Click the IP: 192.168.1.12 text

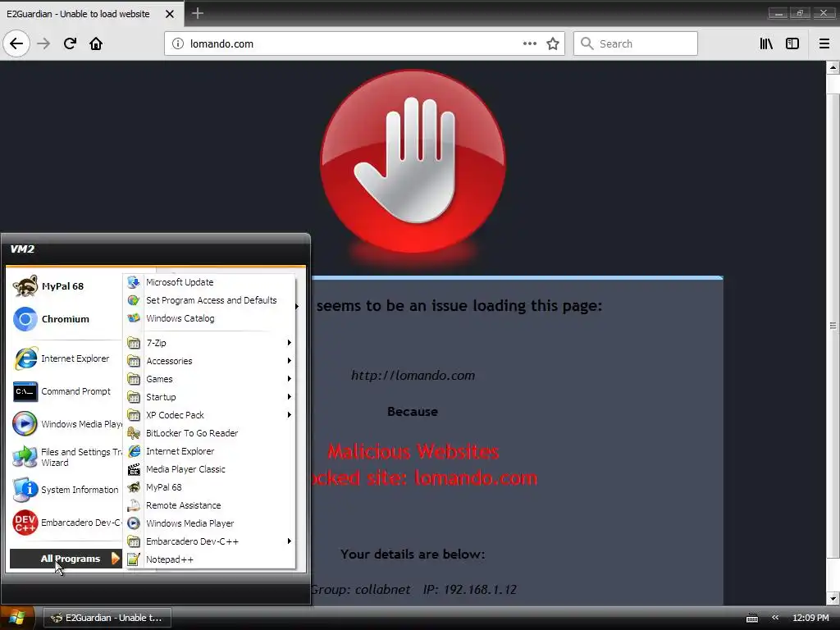(470, 590)
